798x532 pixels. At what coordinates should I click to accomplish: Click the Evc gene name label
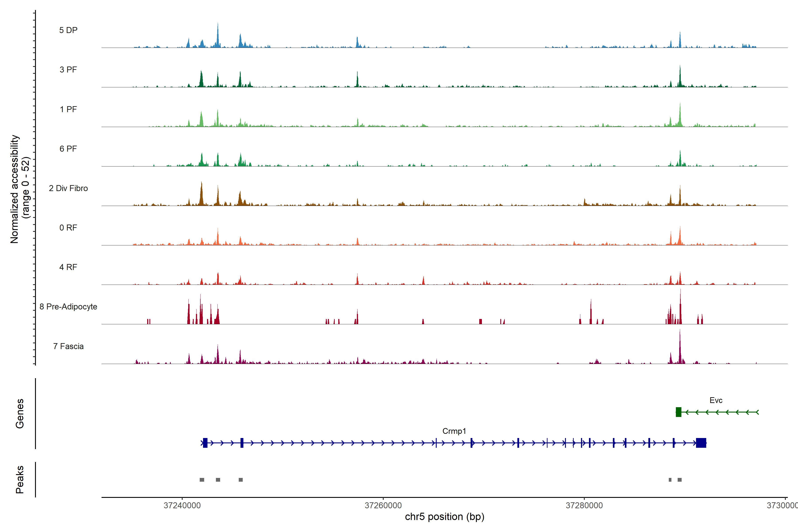(x=716, y=400)
